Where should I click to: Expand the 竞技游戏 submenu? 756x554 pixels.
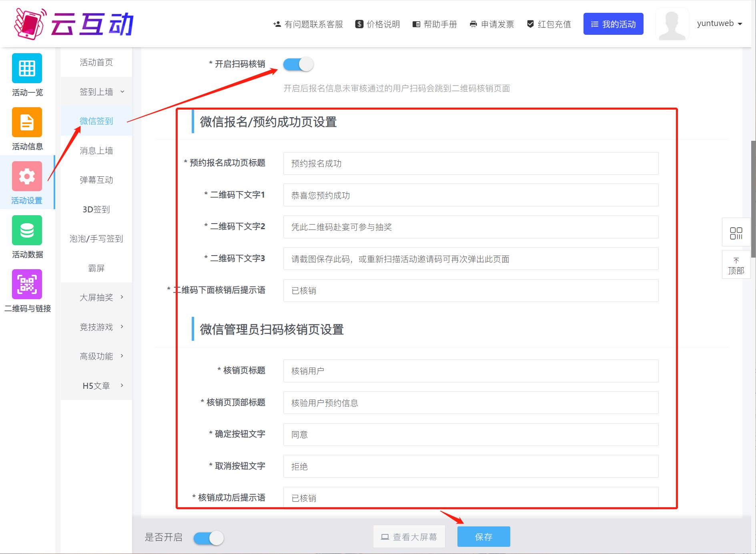(x=96, y=327)
